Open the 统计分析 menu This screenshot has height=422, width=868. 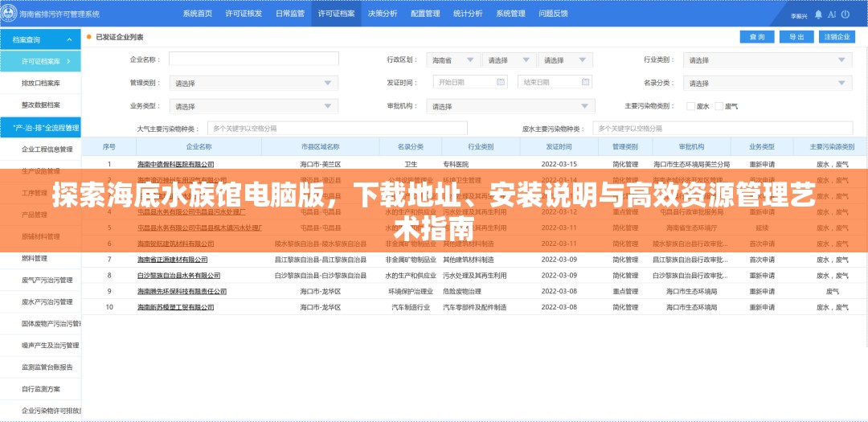(468, 14)
